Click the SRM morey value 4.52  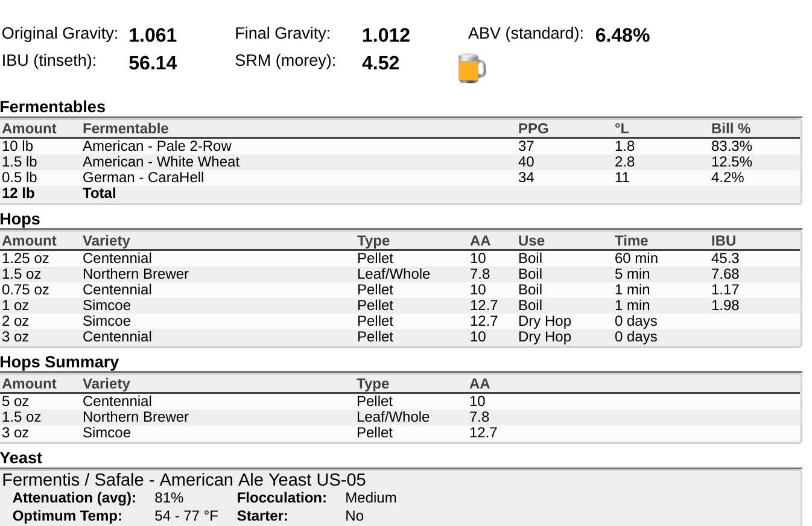[381, 63]
